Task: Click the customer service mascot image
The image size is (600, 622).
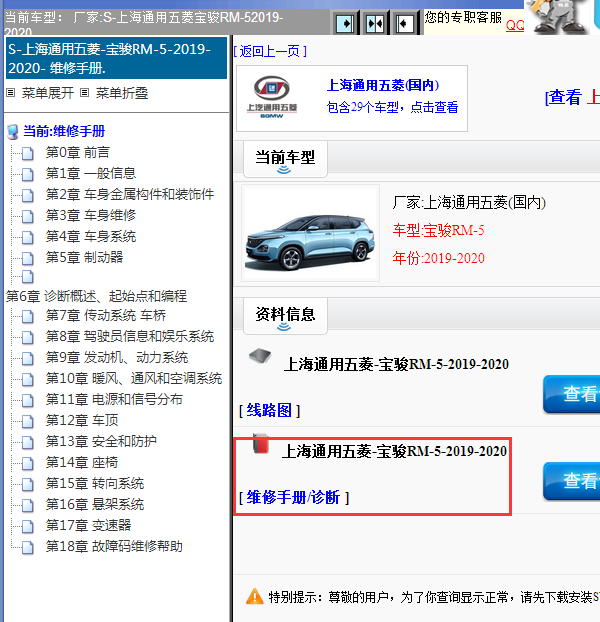Action: pyautogui.click(x=558, y=17)
